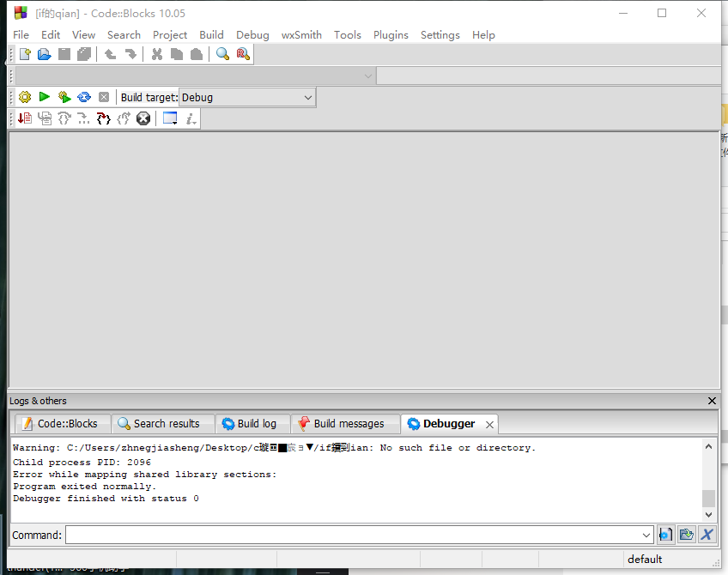The height and width of the screenshot is (575, 728).
Task: Stop debugger with round X icon
Action: [143, 118]
